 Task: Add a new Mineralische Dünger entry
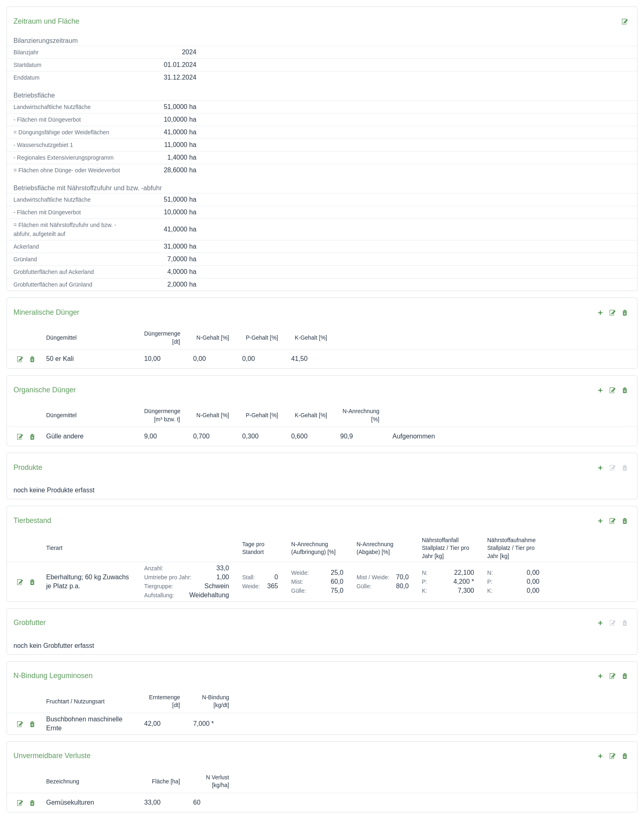(x=600, y=313)
